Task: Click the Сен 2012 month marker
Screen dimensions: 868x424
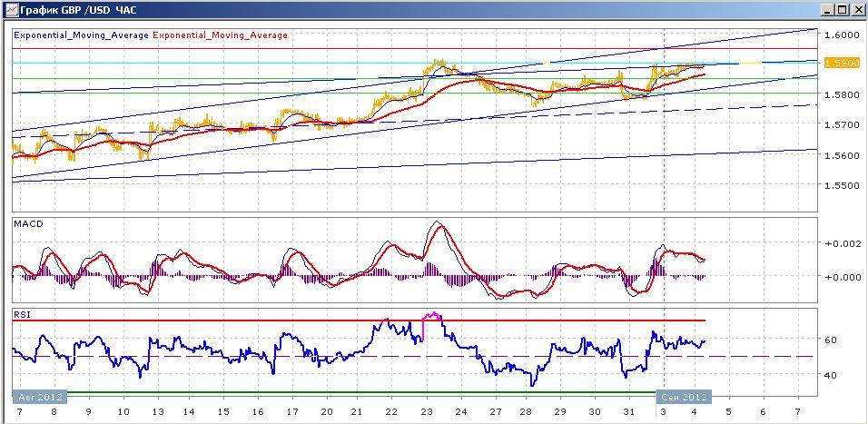Action: coord(684,398)
